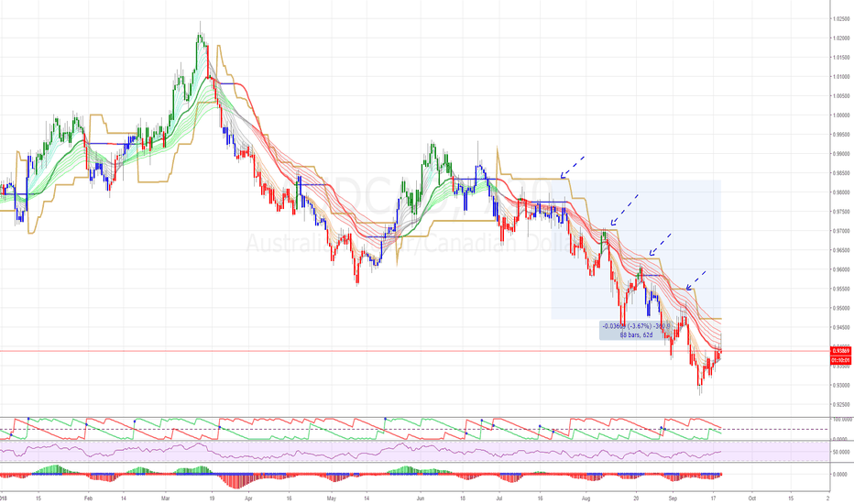Click the May label on the time axis
854x504 pixels.
331,498
